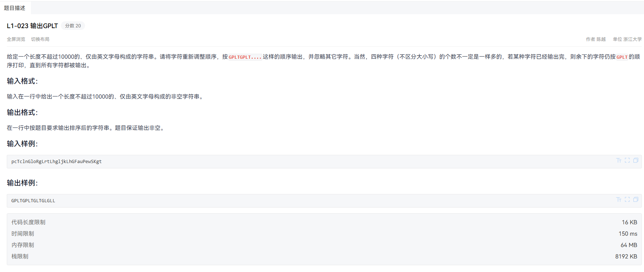Copy the input sample code

636,161
